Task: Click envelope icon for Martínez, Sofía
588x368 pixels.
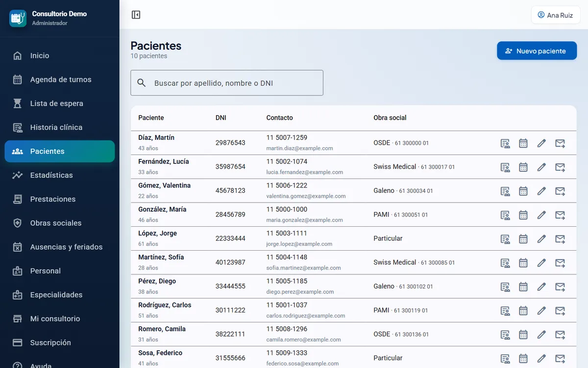Action: point(560,263)
